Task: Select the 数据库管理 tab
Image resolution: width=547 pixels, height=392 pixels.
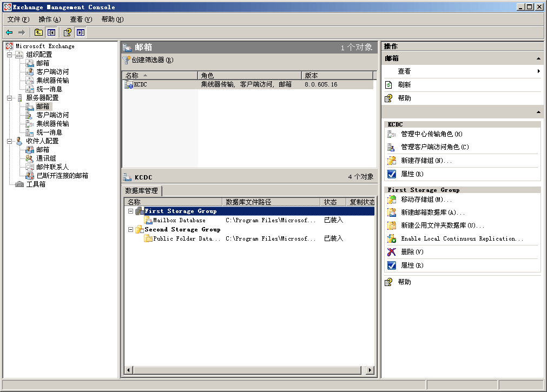Action: [x=142, y=191]
